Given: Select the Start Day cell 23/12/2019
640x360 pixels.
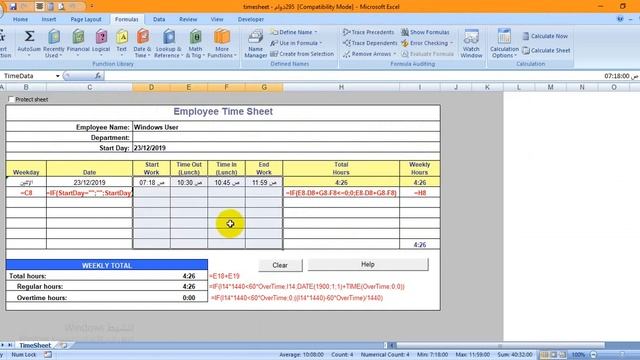Looking at the screenshot, I should tap(286, 148).
